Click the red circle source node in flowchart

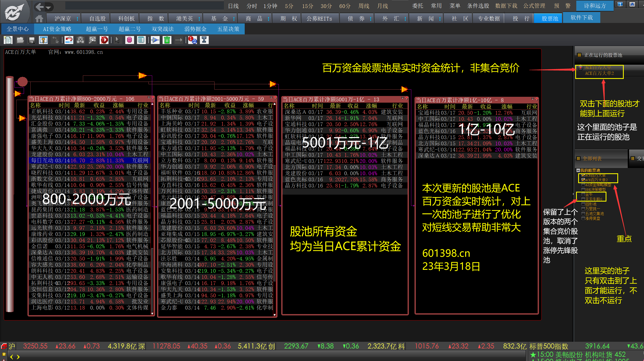(x=22, y=82)
